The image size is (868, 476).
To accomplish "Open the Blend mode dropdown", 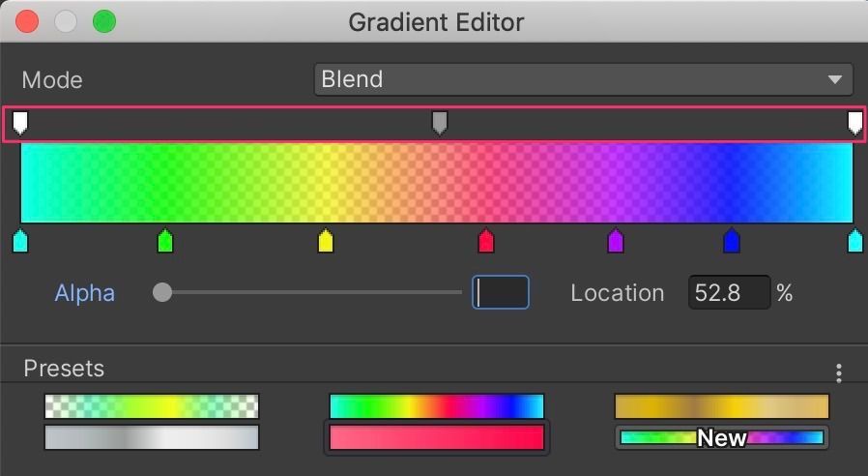I will 584,79.
